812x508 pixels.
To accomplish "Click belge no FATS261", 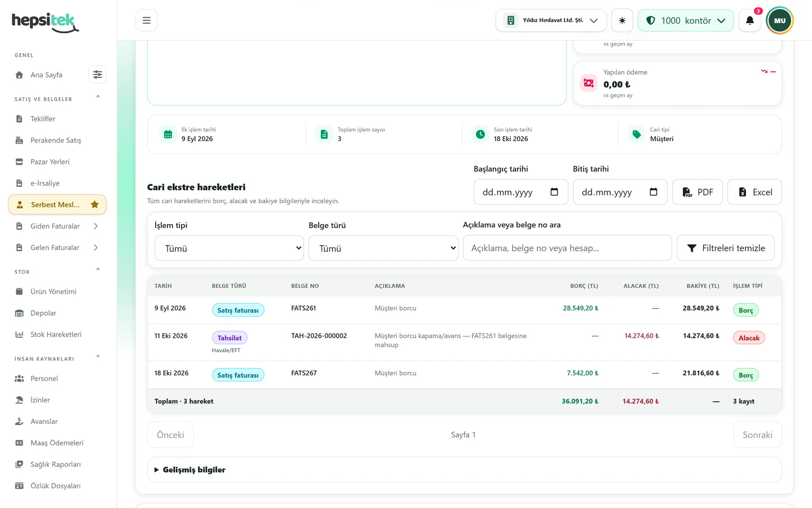I will 303,308.
